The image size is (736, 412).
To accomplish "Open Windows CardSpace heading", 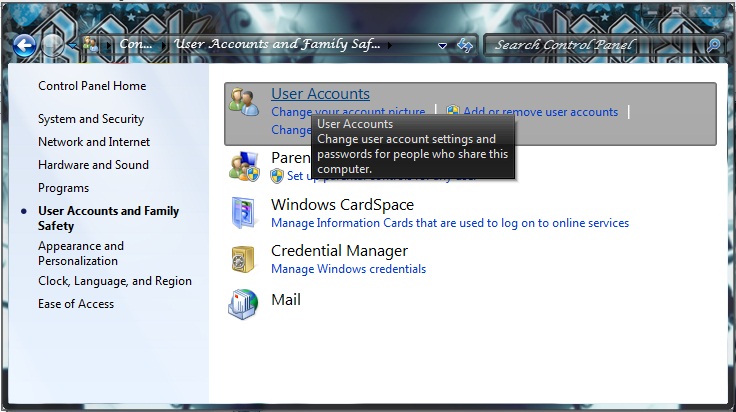I will 343,205.
